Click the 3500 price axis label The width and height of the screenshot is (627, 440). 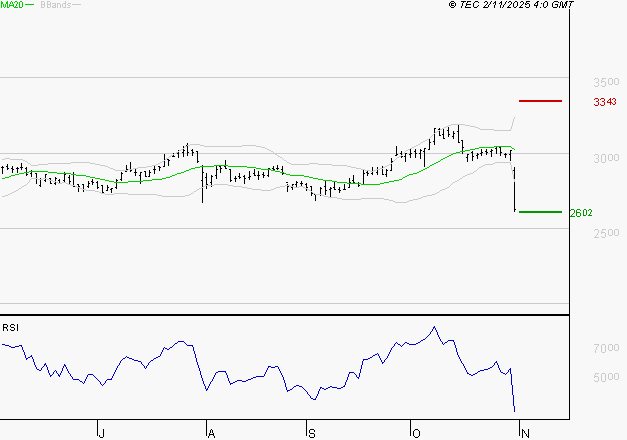tap(606, 82)
